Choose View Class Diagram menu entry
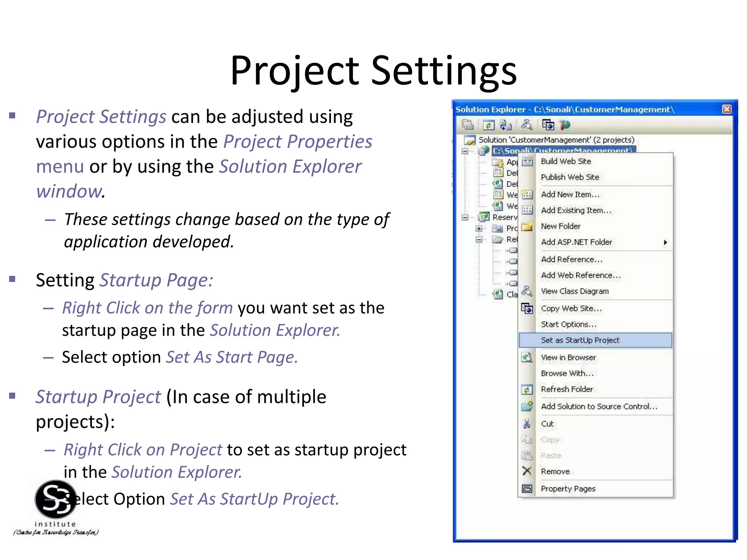747x560 pixels. 595,291
